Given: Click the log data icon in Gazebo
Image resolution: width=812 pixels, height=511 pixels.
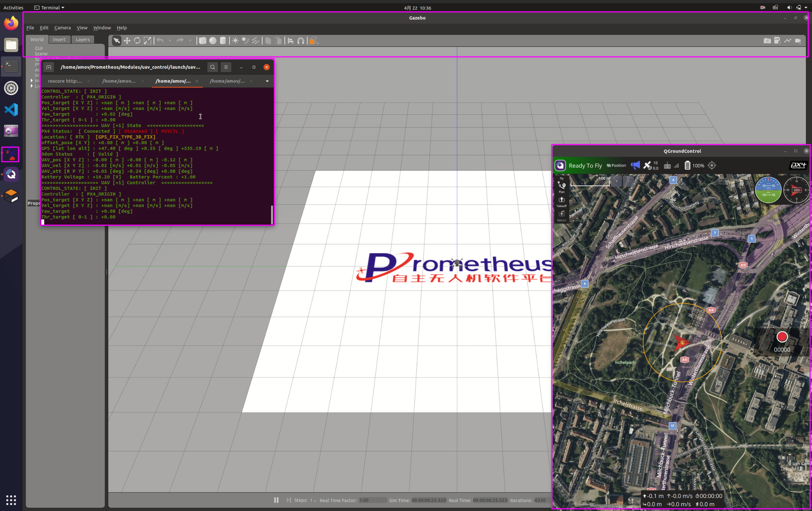Looking at the screenshot, I should [x=777, y=41].
